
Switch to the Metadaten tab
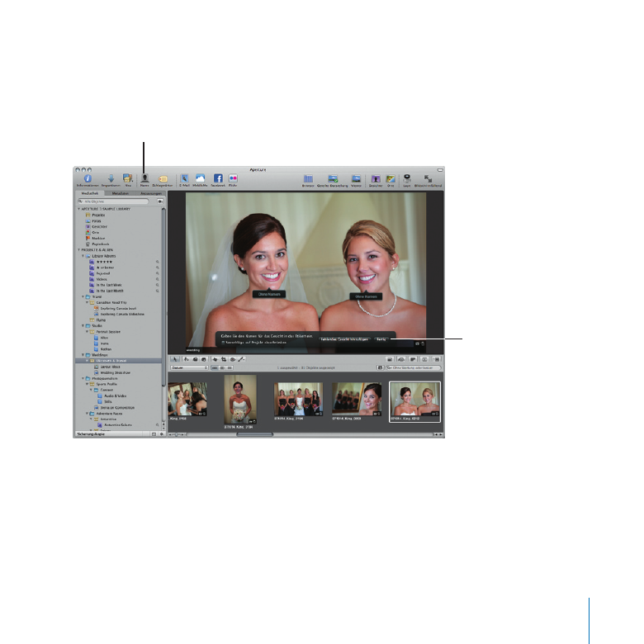121,193
